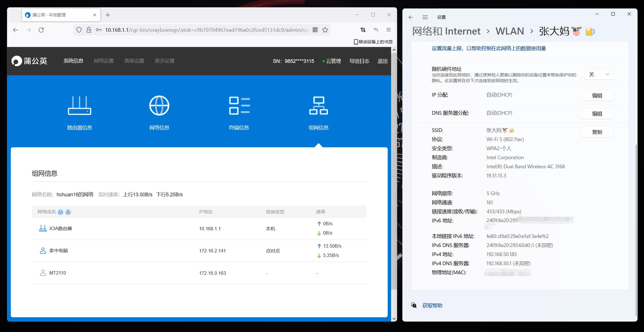This screenshot has width=644, height=332.
Task: Click inside the browser address bar
Action: [198, 30]
